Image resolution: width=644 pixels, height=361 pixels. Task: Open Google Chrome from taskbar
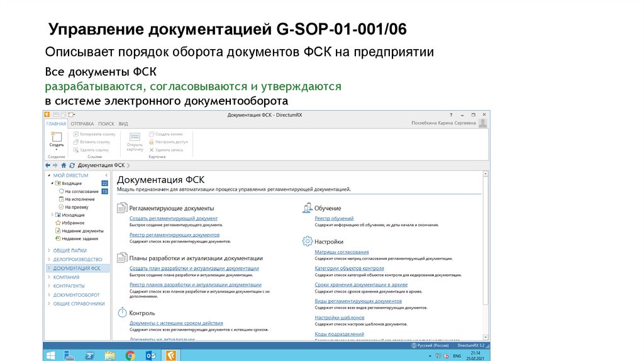(130, 356)
